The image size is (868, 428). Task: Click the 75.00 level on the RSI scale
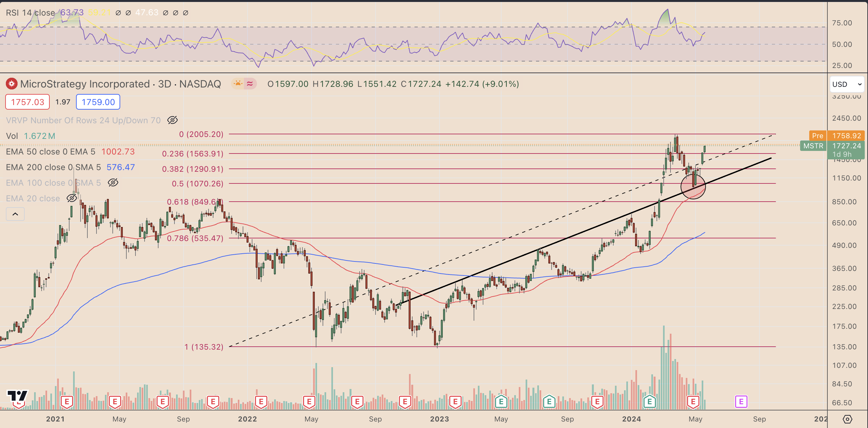[842, 23]
